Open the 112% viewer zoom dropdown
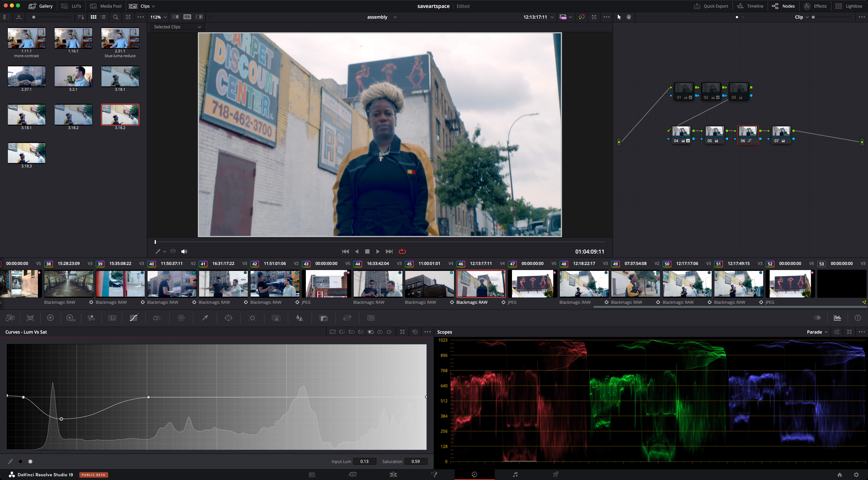The height and width of the screenshot is (480, 868). pos(158,17)
